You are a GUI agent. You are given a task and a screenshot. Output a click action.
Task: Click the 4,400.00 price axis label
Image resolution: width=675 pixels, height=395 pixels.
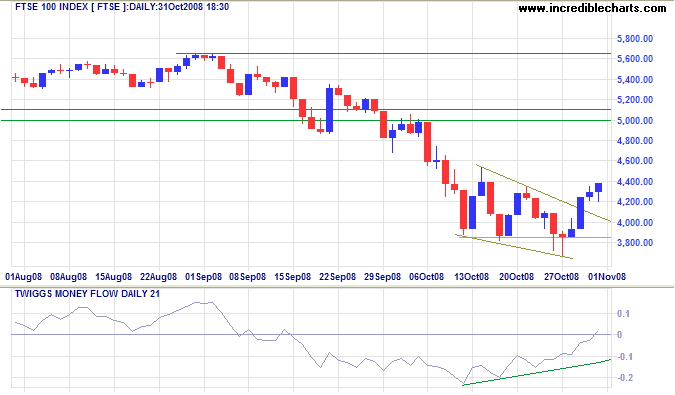pos(635,182)
